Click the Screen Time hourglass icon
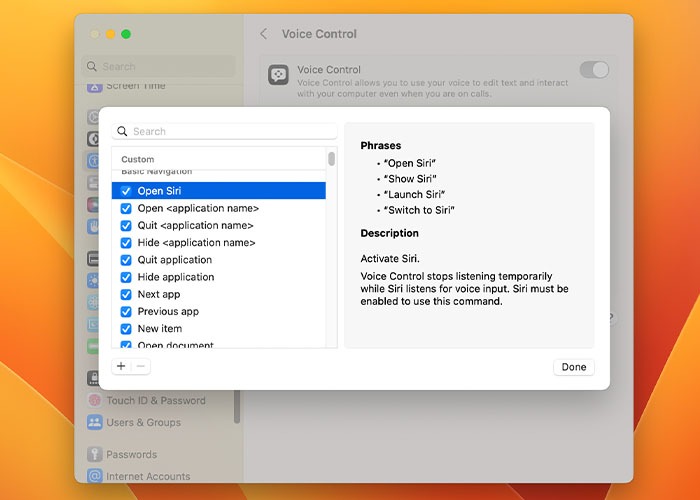 pos(95,87)
